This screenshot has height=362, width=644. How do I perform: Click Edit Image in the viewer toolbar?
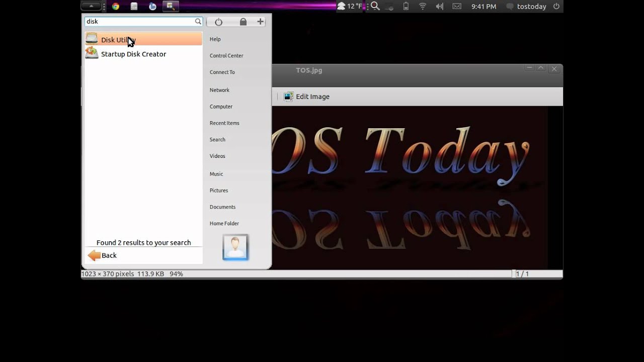tap(306, 97)
